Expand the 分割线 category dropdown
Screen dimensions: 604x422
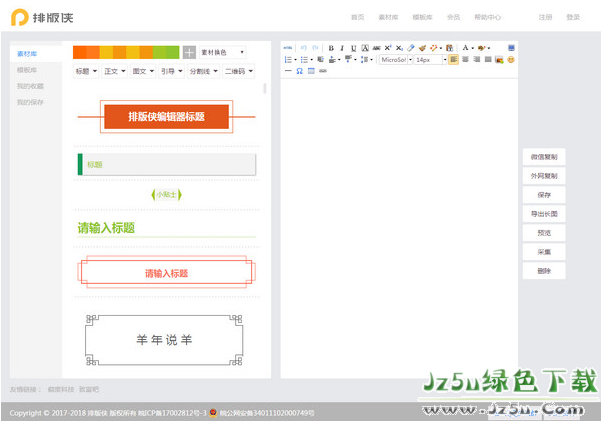coord(204,71)
